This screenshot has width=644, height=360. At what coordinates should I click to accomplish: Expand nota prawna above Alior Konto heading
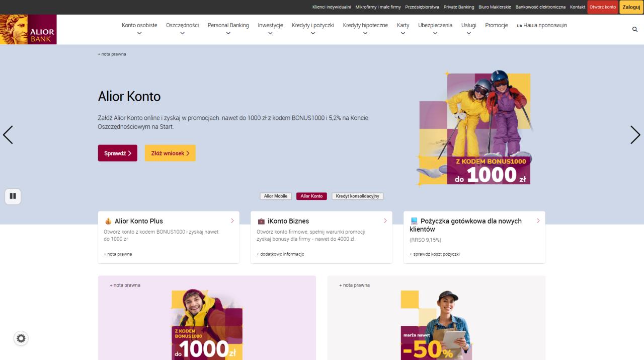tap(112, 54)
